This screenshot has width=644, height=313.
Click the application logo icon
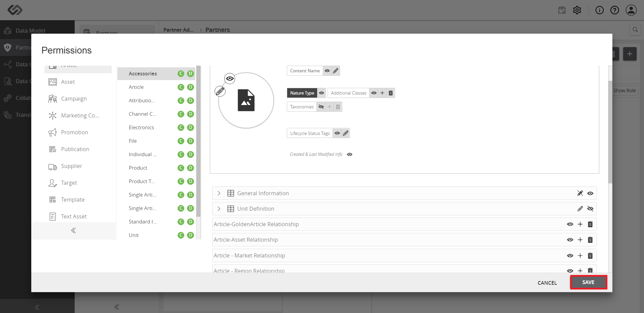click(x=15, y=10)
